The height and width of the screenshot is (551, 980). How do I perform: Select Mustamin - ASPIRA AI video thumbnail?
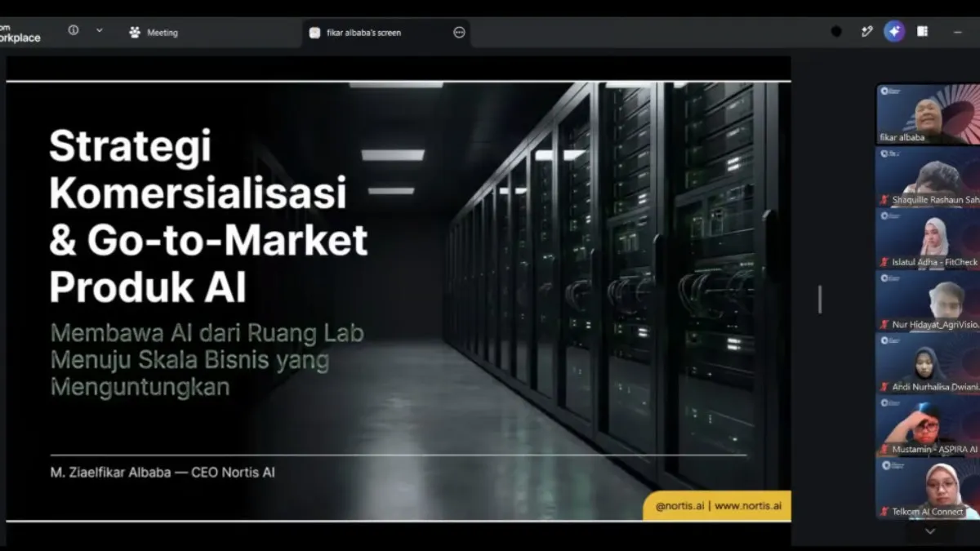[928, 425]
